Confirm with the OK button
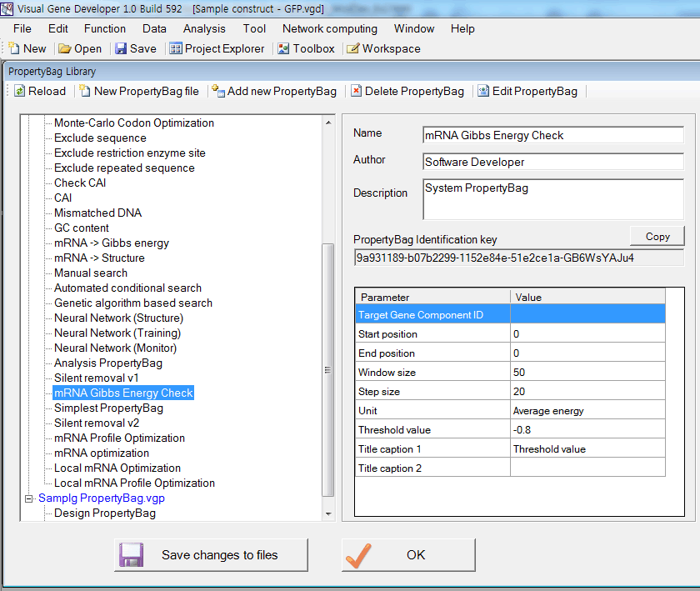Image resolution: width=700 pixels, height=591 pixels. pyautogui.click(x=408, y=555)
